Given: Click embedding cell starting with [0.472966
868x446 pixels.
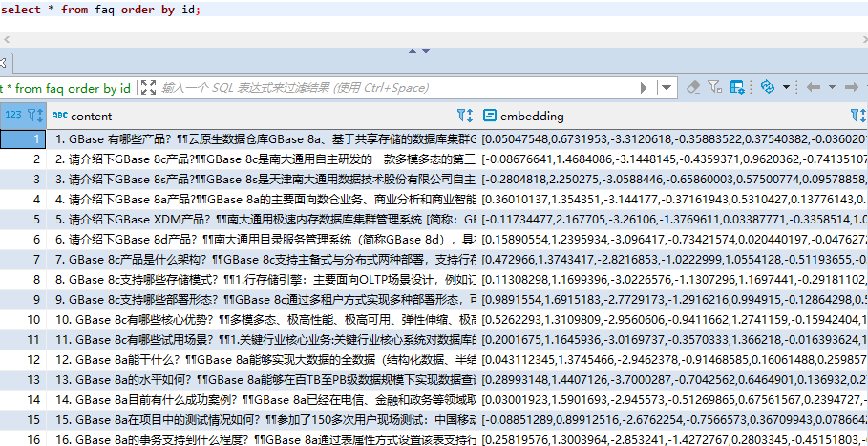Looking at the screenshot, I should pyautogui.click(x=672, y=260).
